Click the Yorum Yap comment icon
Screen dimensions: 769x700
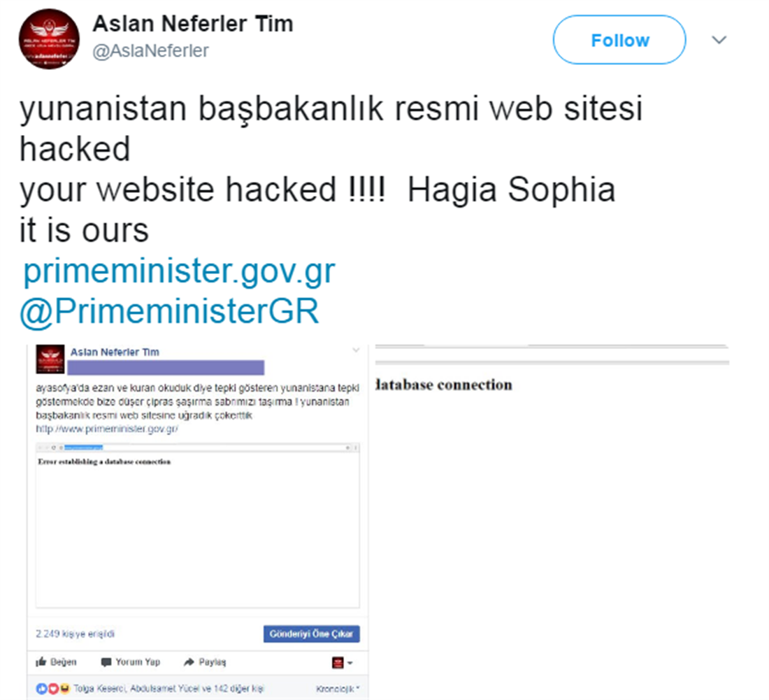106,662
